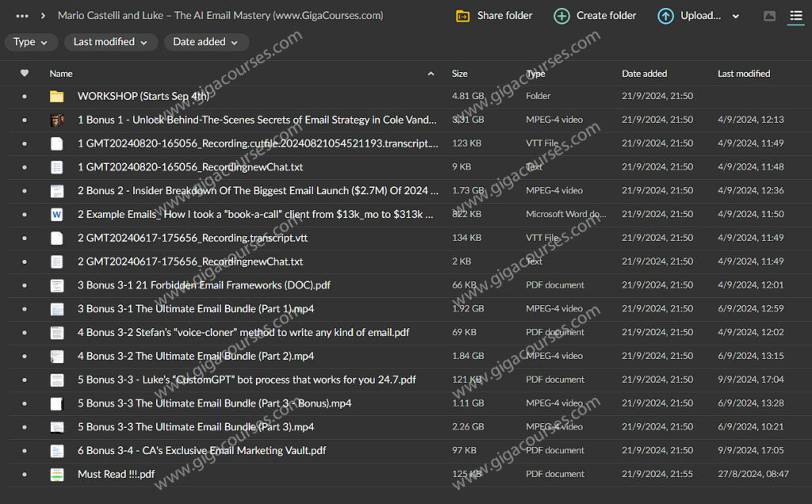Toggle favorite dot for 21 Forbidden Email Frameworks
Screen dimensions: 812x504
point(25,285)
